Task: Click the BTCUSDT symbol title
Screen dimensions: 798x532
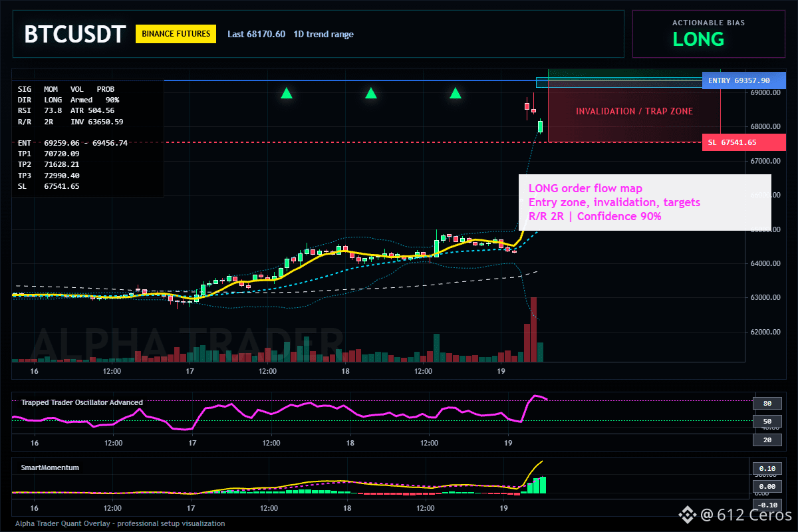Action: 74,34
